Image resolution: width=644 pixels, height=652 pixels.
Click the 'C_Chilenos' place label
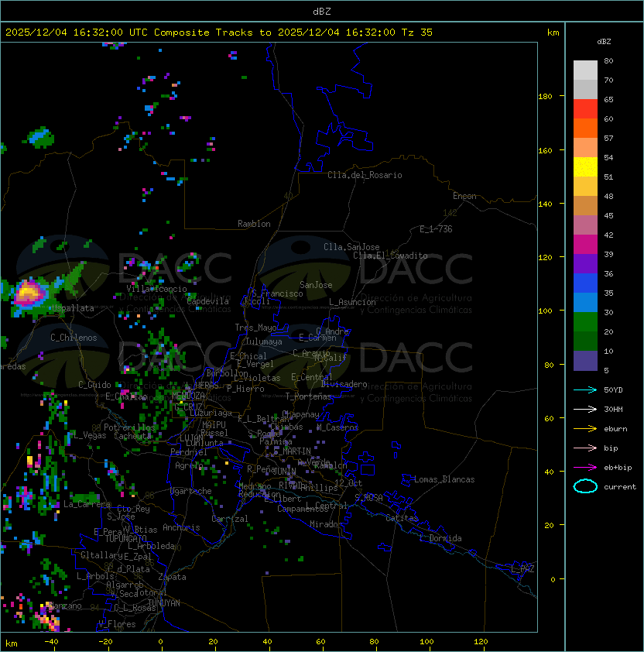click(x=74, y=338)
